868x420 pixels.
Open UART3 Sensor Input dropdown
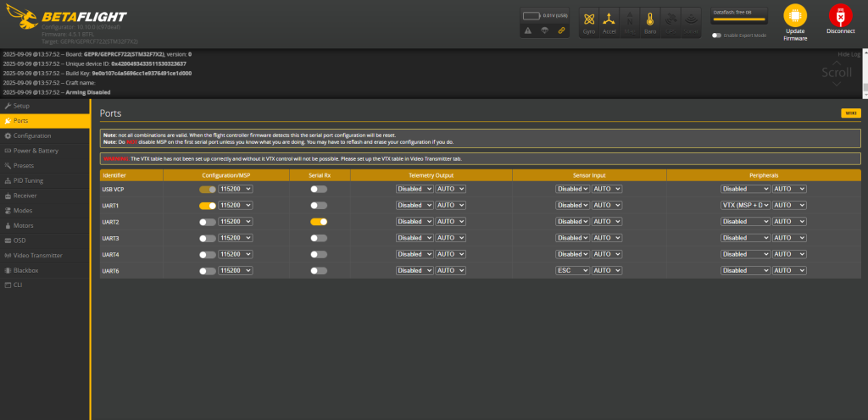[x=572, y=238]
